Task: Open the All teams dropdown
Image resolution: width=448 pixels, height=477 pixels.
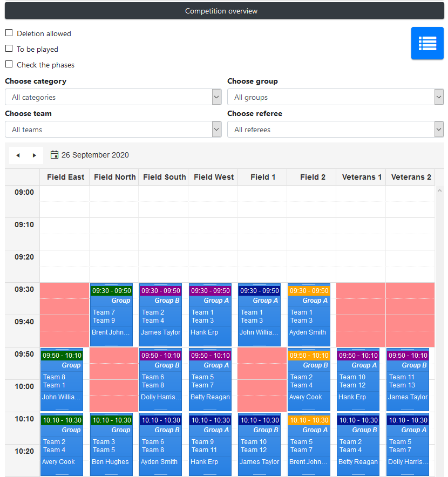Action: 113,130
